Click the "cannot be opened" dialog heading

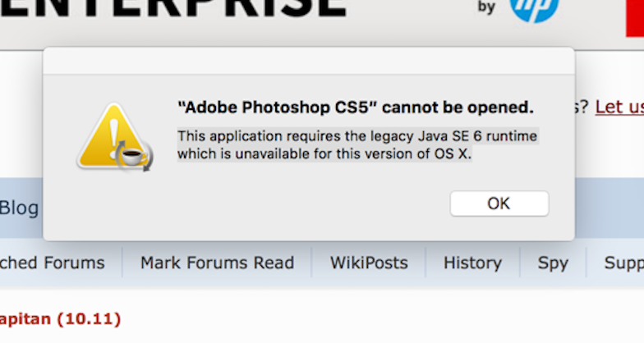pos(356,107)
